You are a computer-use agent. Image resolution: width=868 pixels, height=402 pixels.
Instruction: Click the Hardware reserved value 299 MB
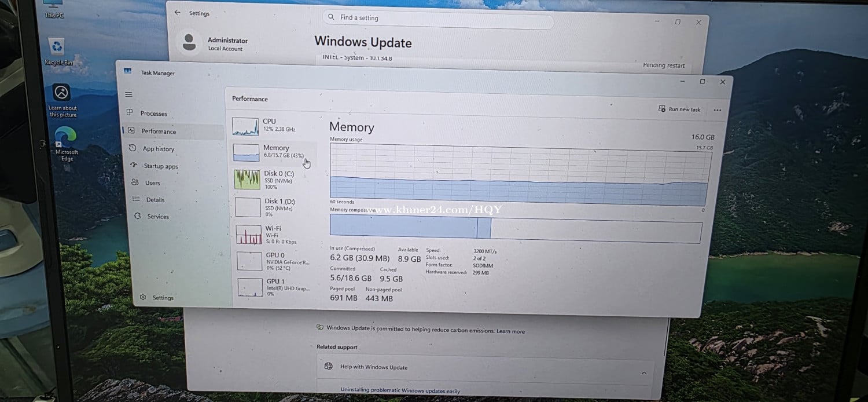point(481,273)
